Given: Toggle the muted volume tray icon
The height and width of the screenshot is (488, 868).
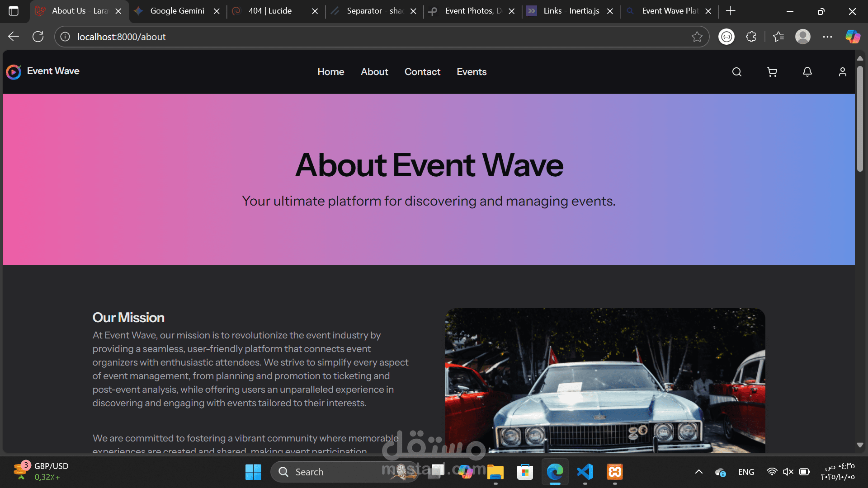Looking at the screenshot, I should [x=788, y=472].
